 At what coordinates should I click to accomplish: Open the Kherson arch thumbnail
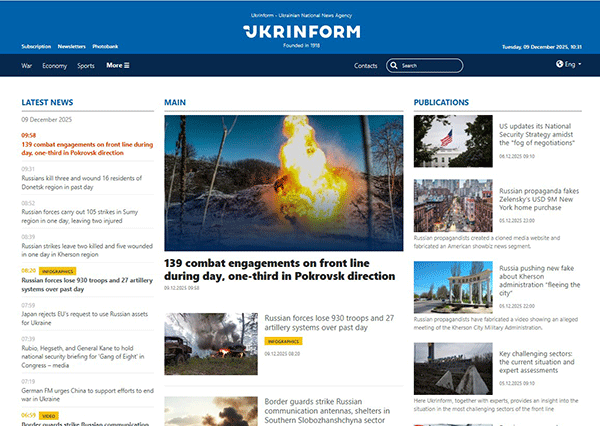point(453,287)
